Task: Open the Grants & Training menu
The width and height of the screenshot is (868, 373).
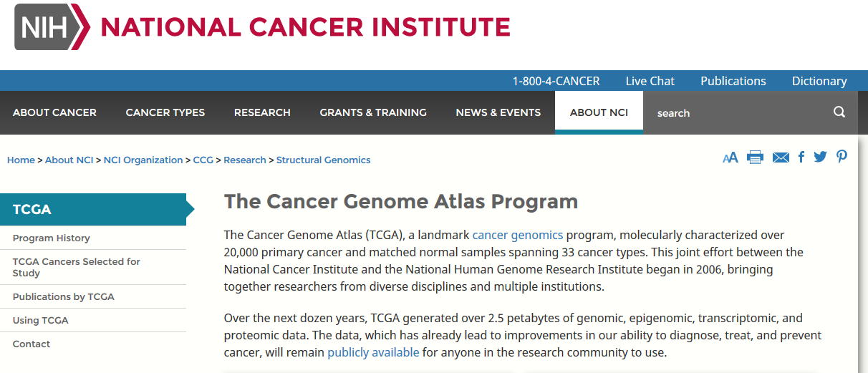Action: click(373, 112)
